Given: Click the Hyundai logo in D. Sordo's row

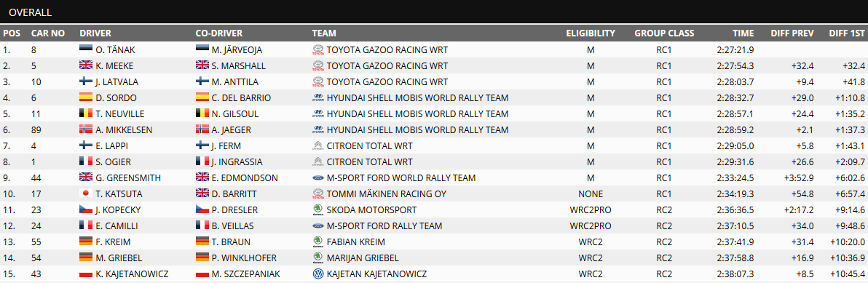Looking at the screenshot, I should pos(318,97).
